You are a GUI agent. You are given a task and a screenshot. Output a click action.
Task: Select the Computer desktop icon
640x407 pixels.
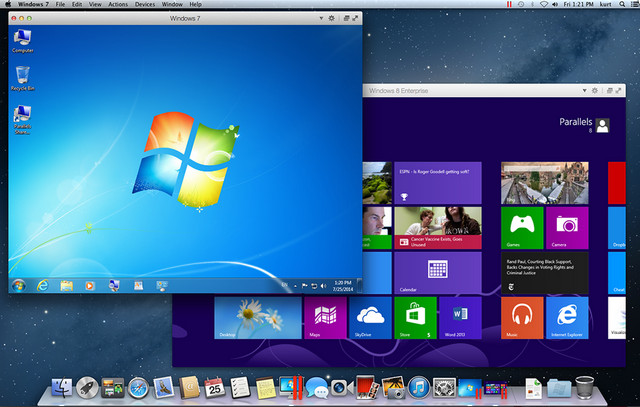click(22, 41)
